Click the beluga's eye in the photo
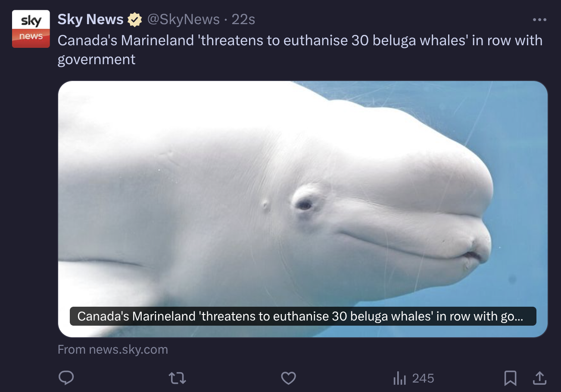The image size is (561, 392). 305,205
